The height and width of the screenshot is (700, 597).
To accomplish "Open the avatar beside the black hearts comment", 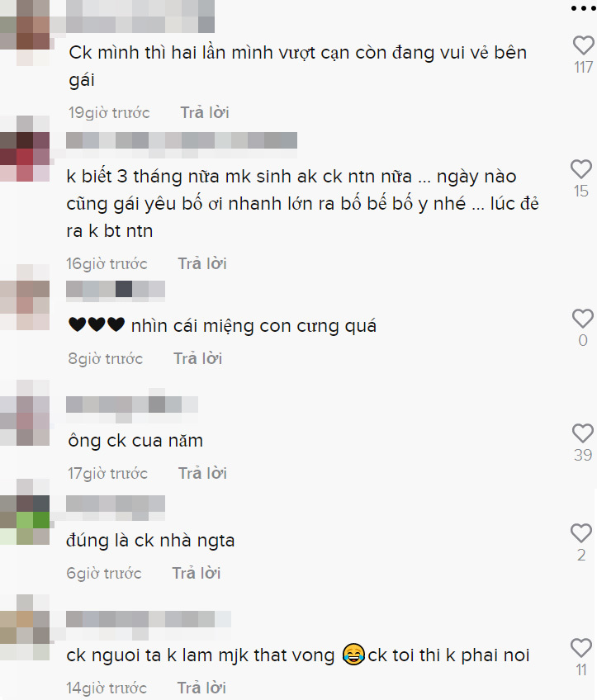I will tap(25, 297).
